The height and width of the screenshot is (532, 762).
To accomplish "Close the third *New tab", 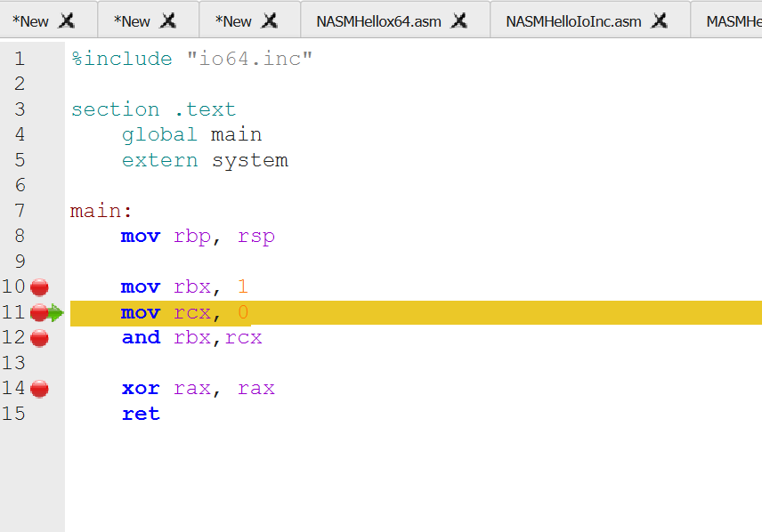I will click(x=270, y=20).
